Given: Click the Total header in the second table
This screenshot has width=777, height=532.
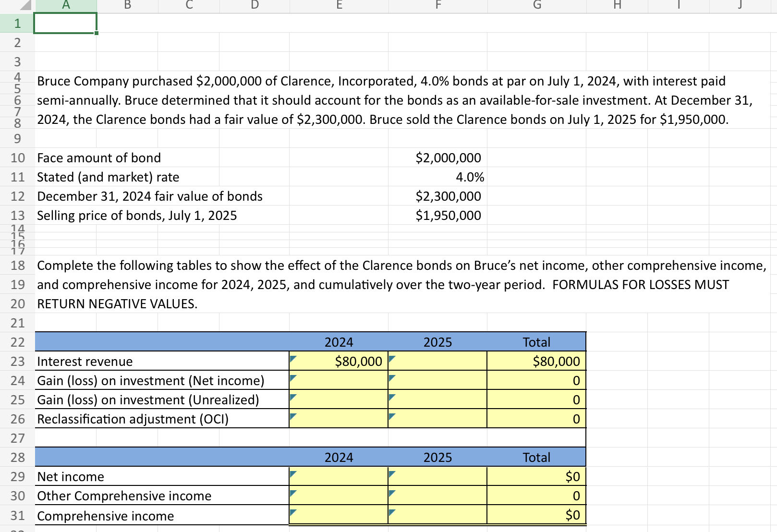Looking at the screenshot, I should click(536, 457).
